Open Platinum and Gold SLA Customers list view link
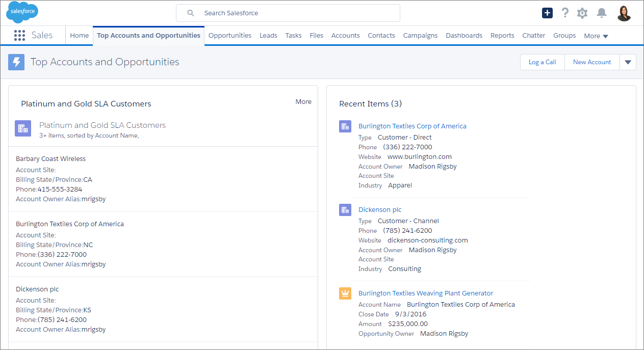The image size is (644, 350). [102, 125]
